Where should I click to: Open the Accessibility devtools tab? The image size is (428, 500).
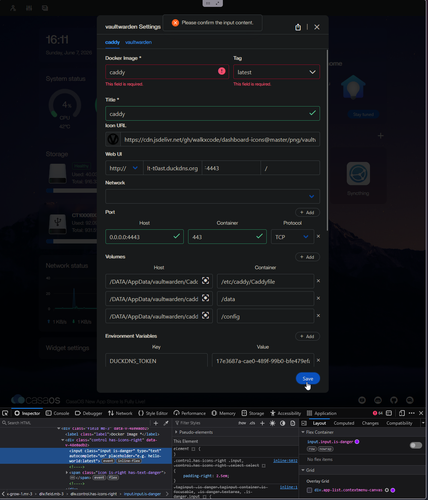pos(285,413)
